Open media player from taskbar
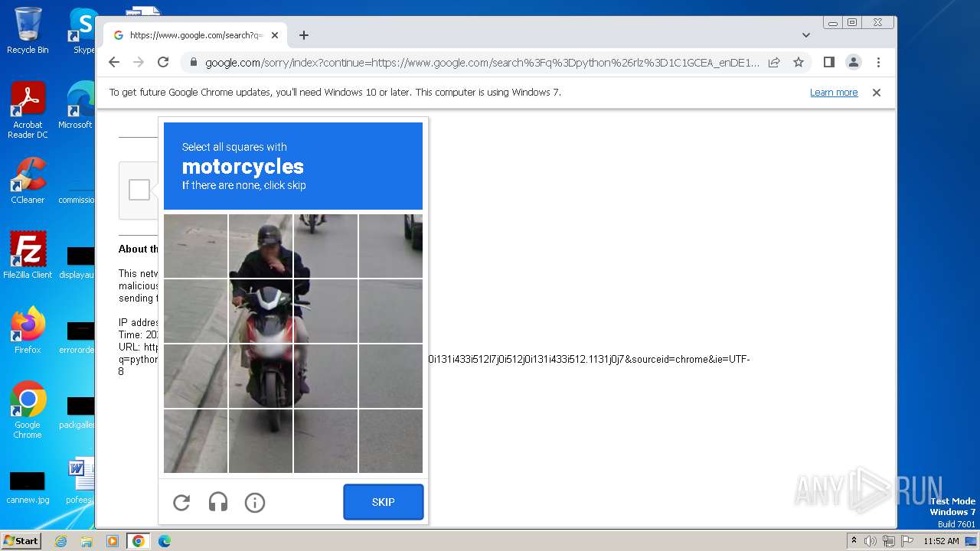 point(113,541)
